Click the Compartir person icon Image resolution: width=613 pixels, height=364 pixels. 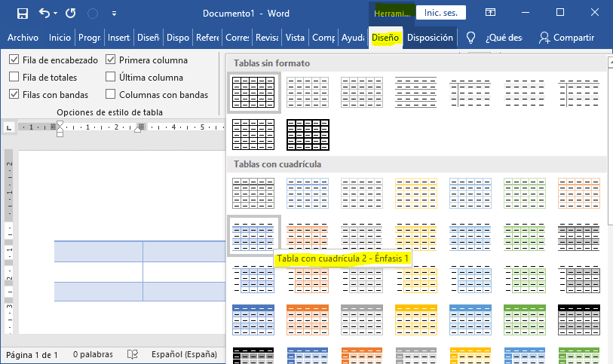tap(544, 38)
